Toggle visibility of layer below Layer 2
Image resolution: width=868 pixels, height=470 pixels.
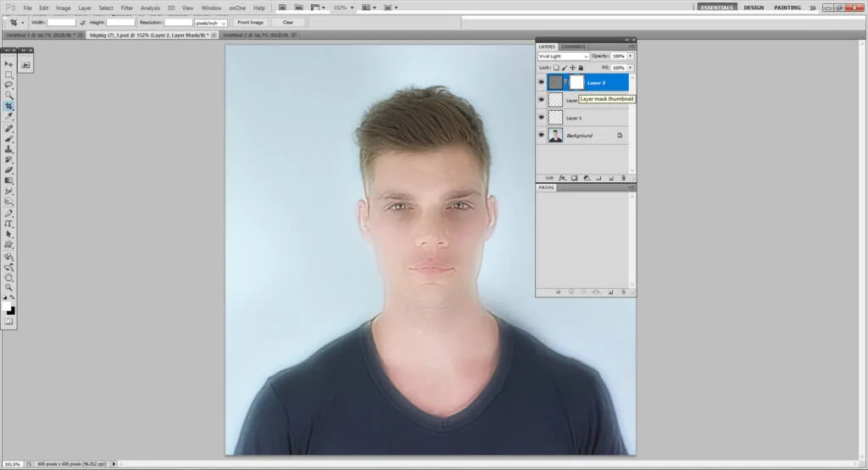point(542,100)
